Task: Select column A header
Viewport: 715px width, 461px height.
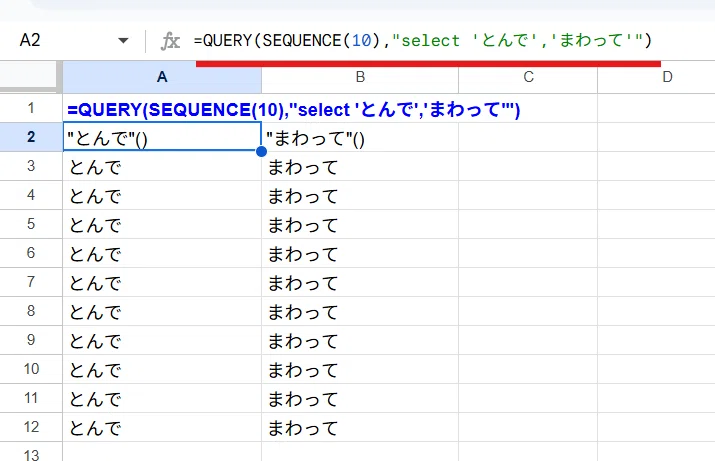Action: point(162,77)
